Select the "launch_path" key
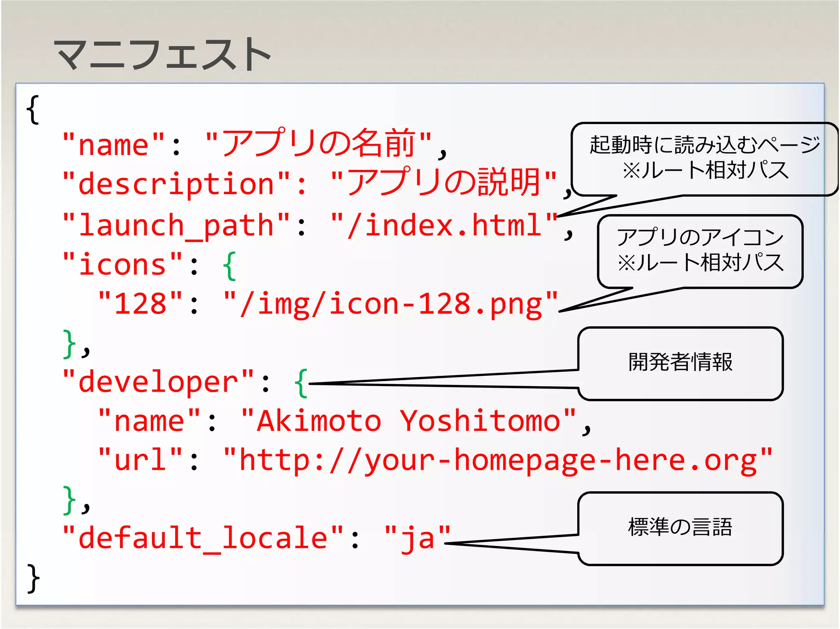The width and height of the screenshot is (840, 629). (x=176, y=226)
